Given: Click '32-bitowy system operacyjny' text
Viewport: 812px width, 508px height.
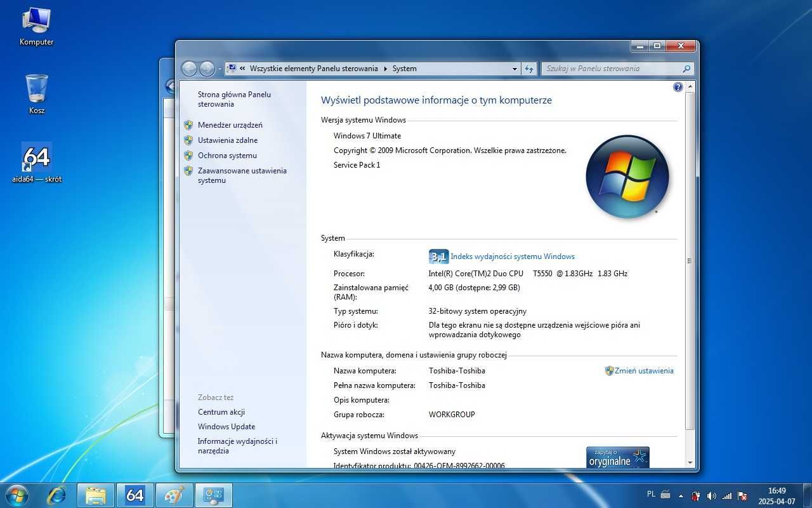Looking at the screenshot, I should (x=478, y=311).
